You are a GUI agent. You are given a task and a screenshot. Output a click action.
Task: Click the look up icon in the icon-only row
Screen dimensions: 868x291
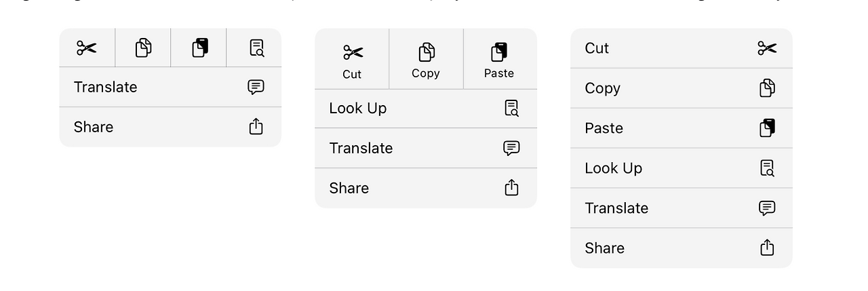[x=256, y=48]
